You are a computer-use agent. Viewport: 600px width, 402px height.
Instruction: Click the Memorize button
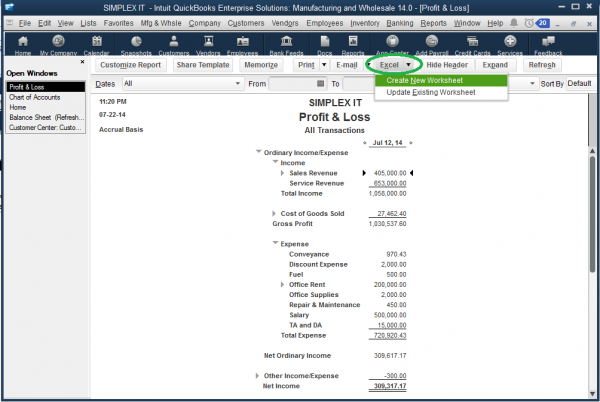click(x=261, y=65)
